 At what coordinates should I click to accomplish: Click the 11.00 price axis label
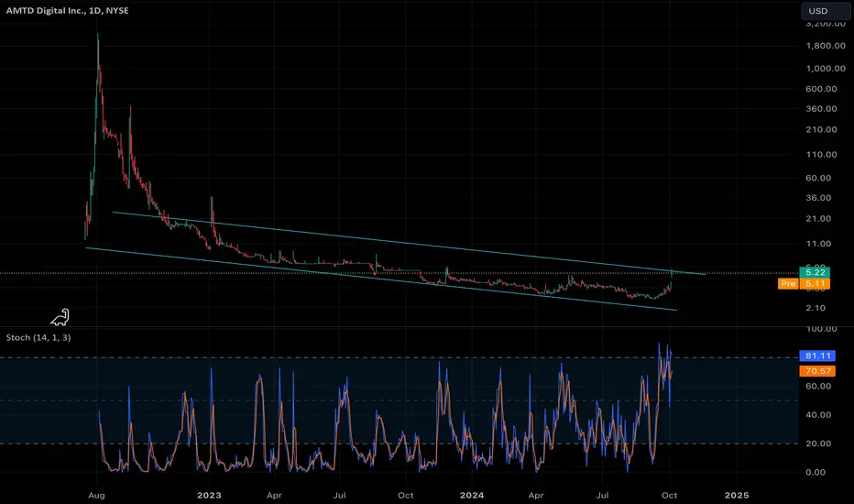(818, 244)
